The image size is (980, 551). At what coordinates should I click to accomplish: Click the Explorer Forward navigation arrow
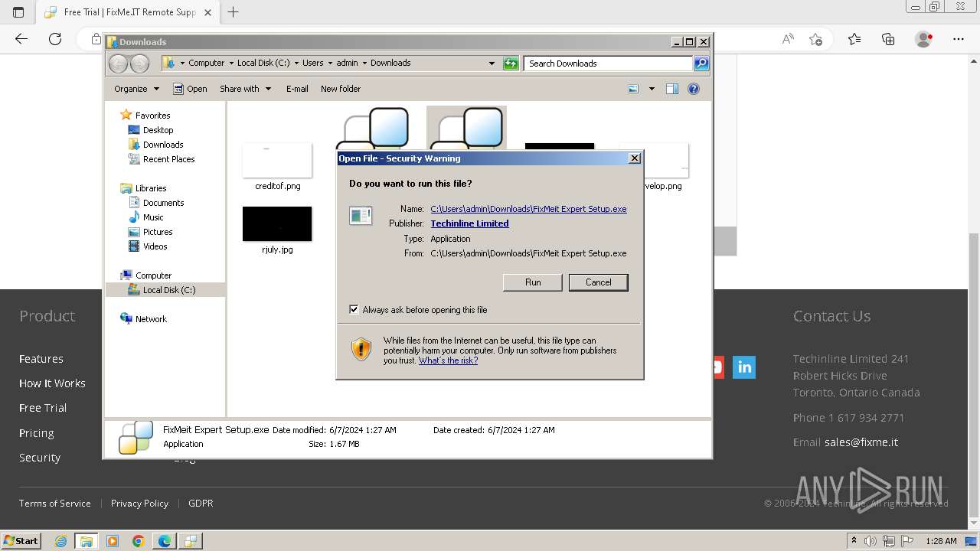(139, 64)
